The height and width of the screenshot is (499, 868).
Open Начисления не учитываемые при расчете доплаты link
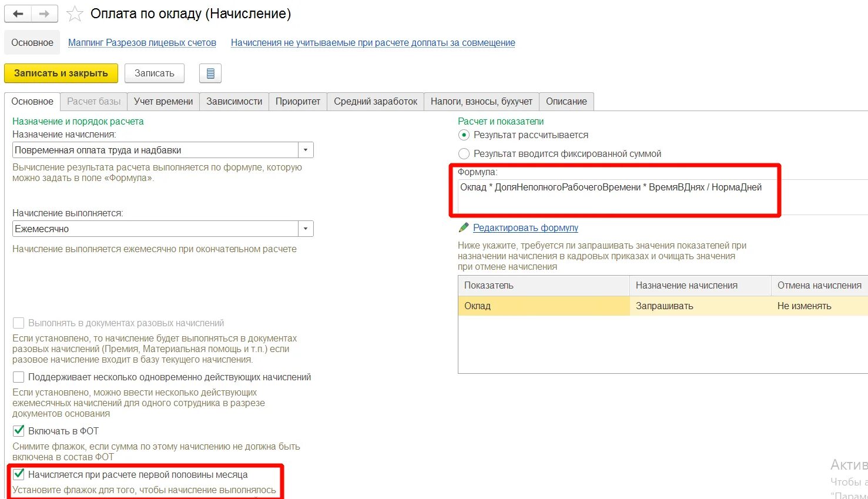pos(373,42)
